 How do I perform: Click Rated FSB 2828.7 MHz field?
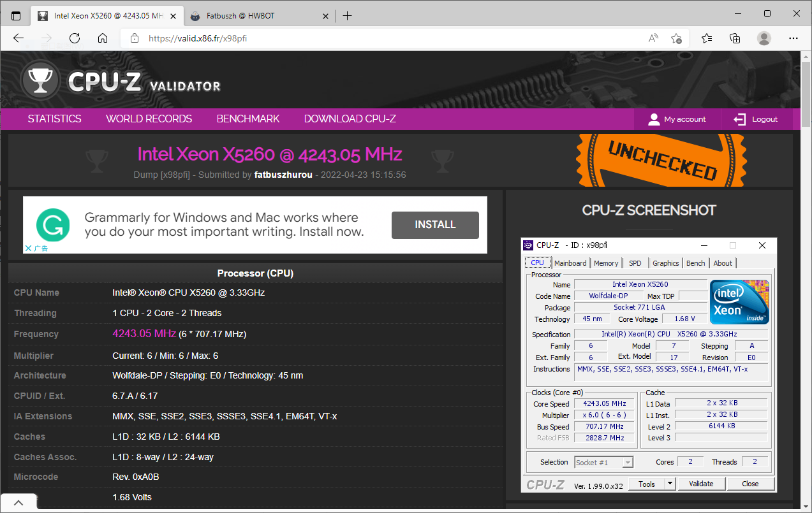(604, 438)
